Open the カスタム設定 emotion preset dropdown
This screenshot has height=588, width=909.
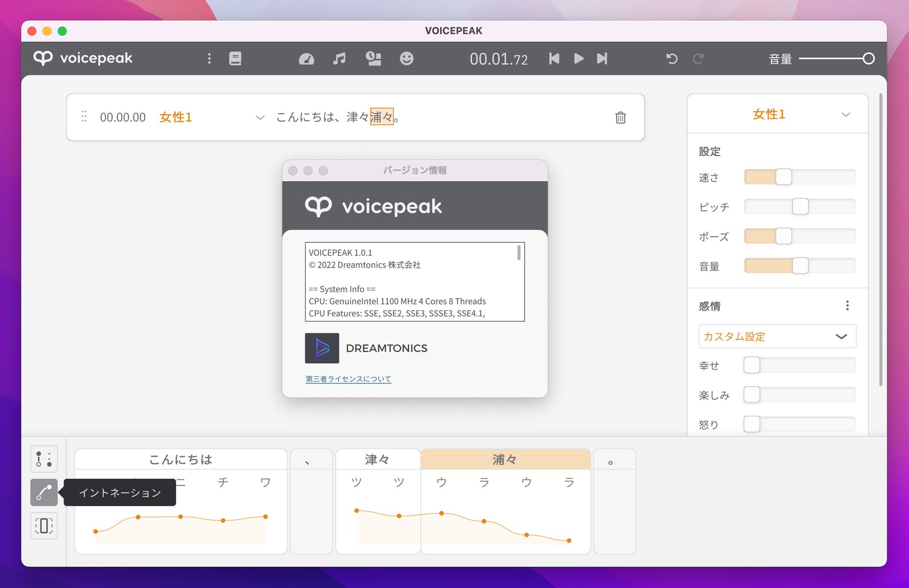777,336
